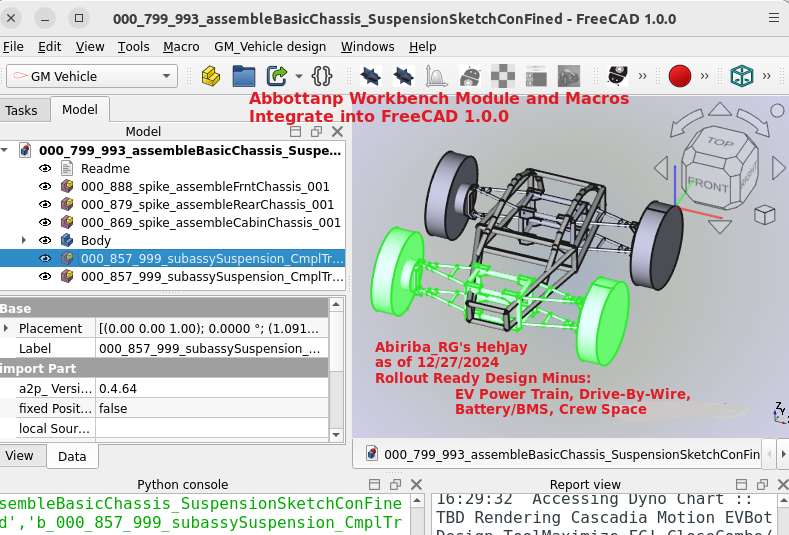Toggle the Body eye visibility icon
789x535 pixels.
point(45,241)
